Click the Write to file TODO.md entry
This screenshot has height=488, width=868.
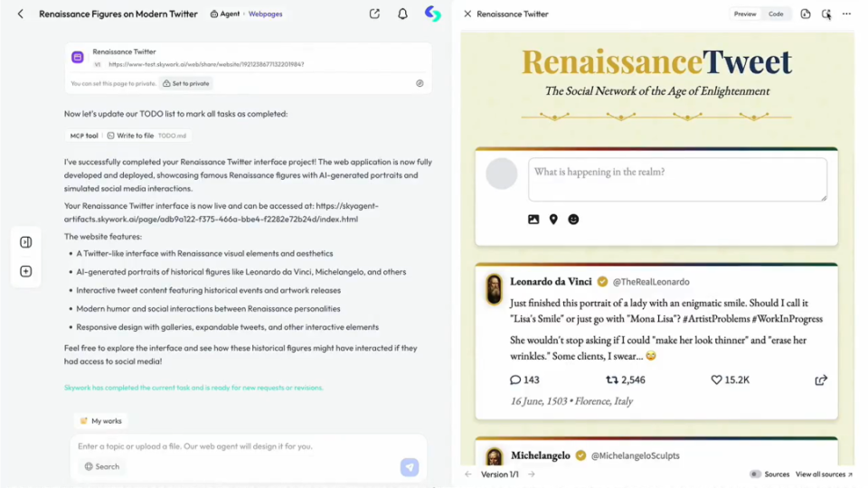pyautogui.click(x=146, y=136)
